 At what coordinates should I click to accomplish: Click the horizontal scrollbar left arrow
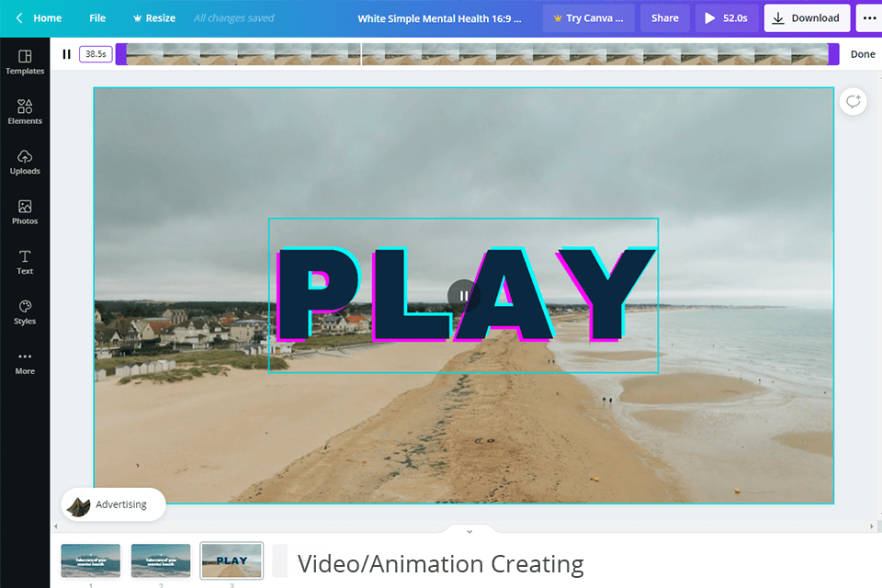tap(56, 526)
